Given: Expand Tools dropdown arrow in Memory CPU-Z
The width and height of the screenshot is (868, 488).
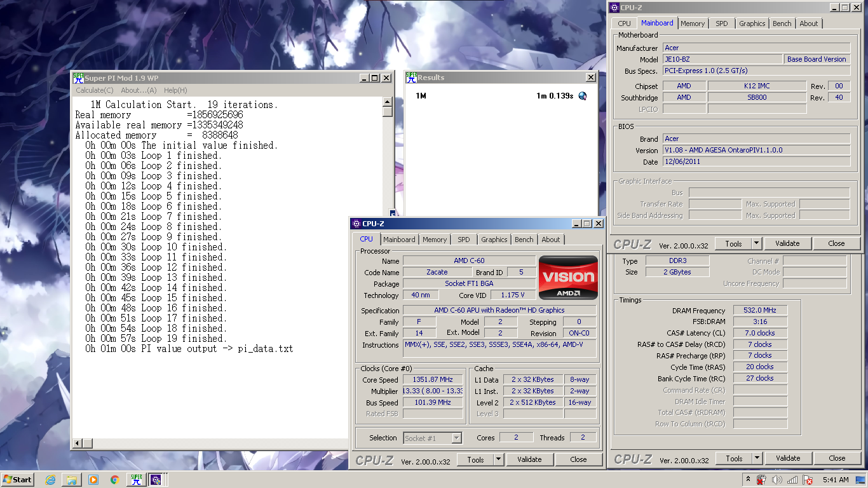Looking at the screenshot, I should pos(757,458).
